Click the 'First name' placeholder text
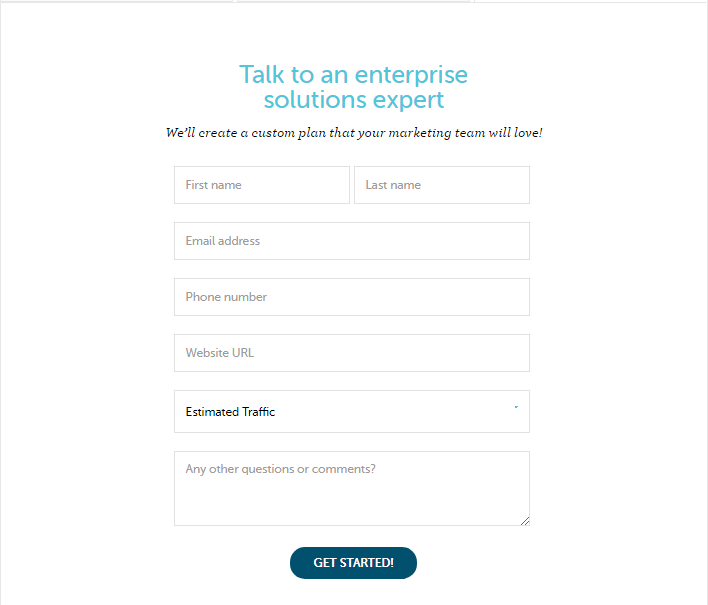 click(213, 185)
